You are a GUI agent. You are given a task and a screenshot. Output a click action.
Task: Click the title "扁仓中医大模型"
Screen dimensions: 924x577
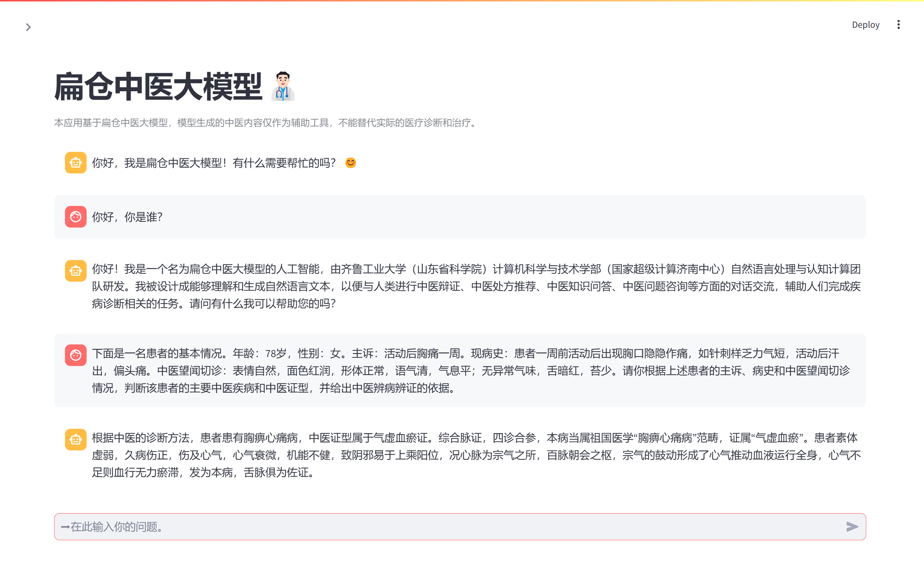point(158,87)
